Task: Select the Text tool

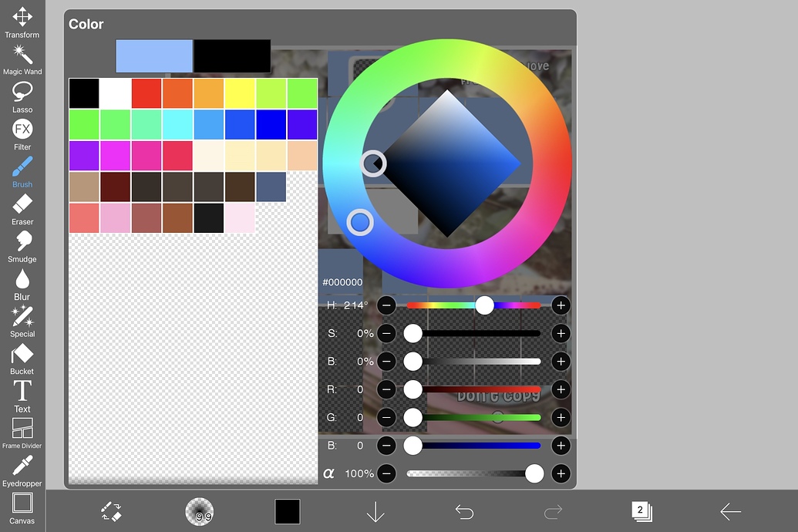Action: pyautogui.click(x=22, y=393)
